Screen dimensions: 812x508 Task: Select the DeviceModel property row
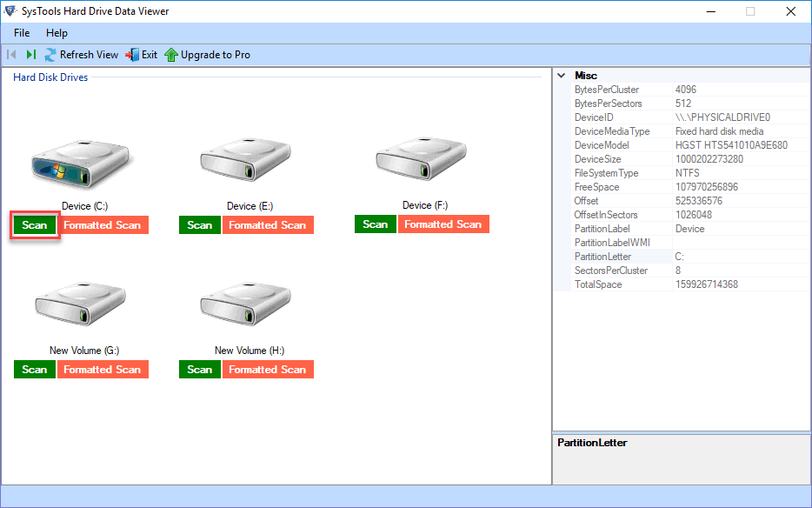point(691,145)
